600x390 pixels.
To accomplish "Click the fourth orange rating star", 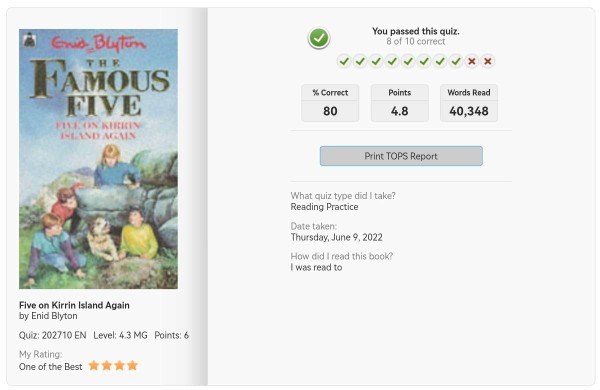I will [133, 366].
